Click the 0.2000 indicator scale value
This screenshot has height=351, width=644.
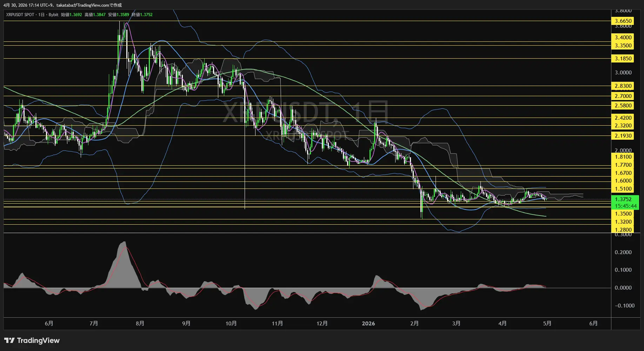coord(623,252)
